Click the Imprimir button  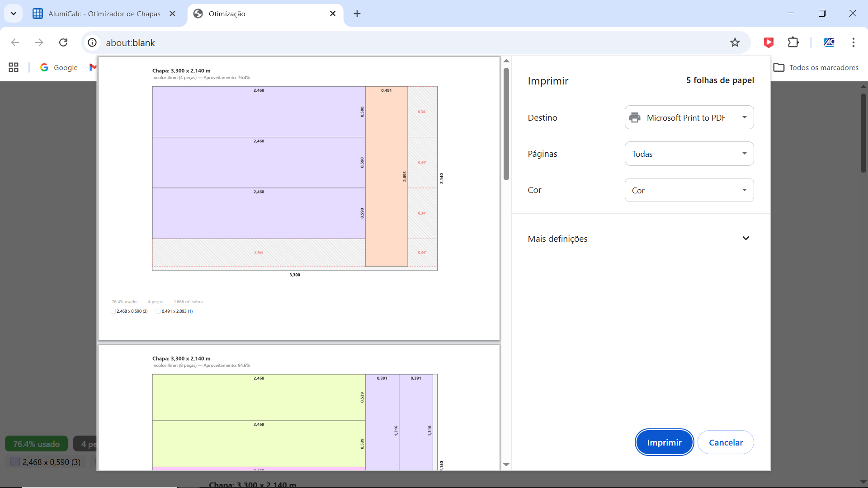pos(664,442)
